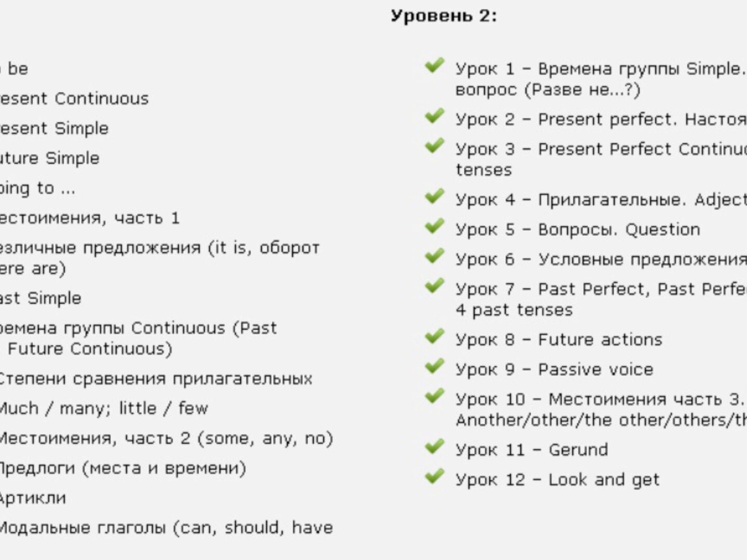
Task: Click the checkmark beside Урок 5 Вопросы
Action: (x=434, y=227)
